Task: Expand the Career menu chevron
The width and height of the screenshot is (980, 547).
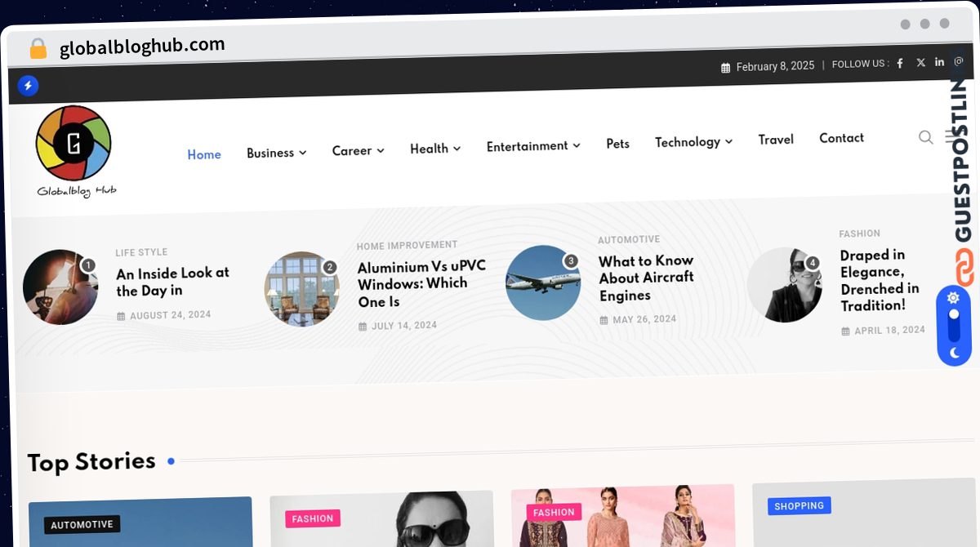Action: pos(381,150)
